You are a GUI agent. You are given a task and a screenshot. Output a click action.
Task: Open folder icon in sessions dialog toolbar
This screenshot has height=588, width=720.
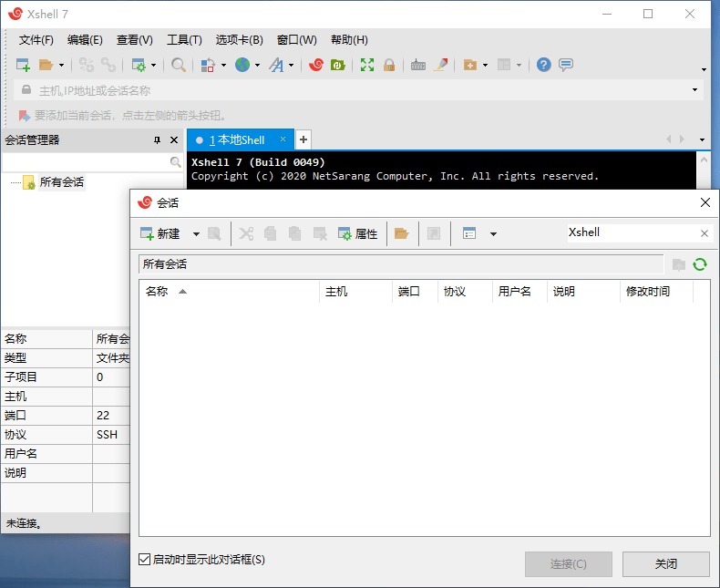[401, 233]
